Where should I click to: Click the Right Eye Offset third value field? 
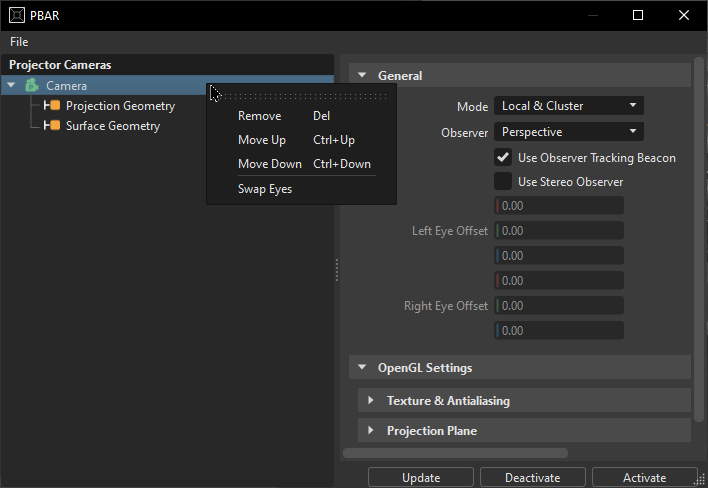[559, 330]
